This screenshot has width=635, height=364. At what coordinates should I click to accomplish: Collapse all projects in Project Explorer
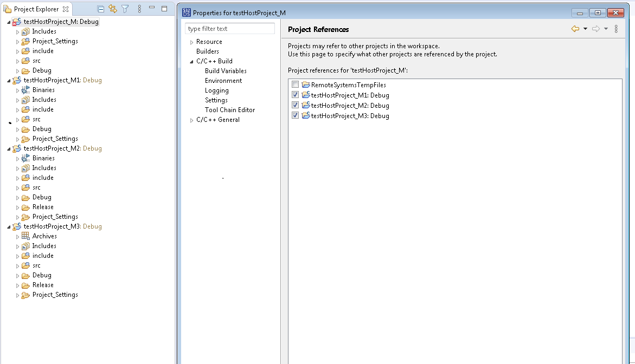(x=101, y=9)
